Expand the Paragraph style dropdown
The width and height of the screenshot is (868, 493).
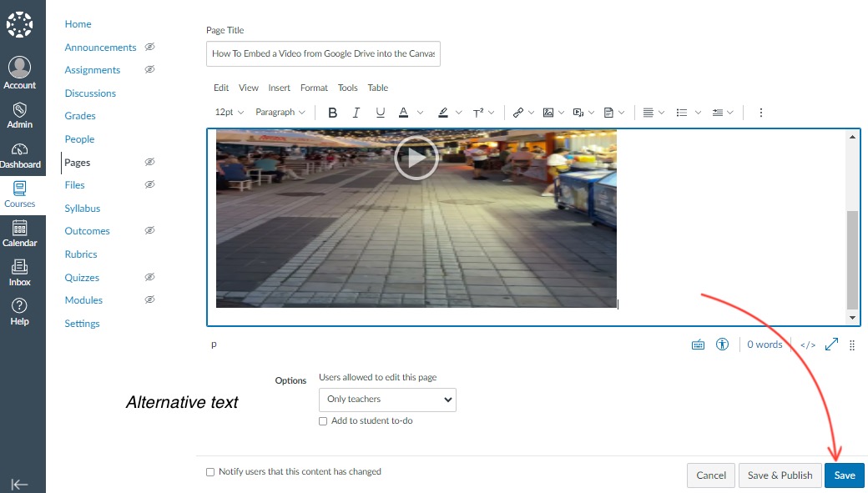[280, 113]
